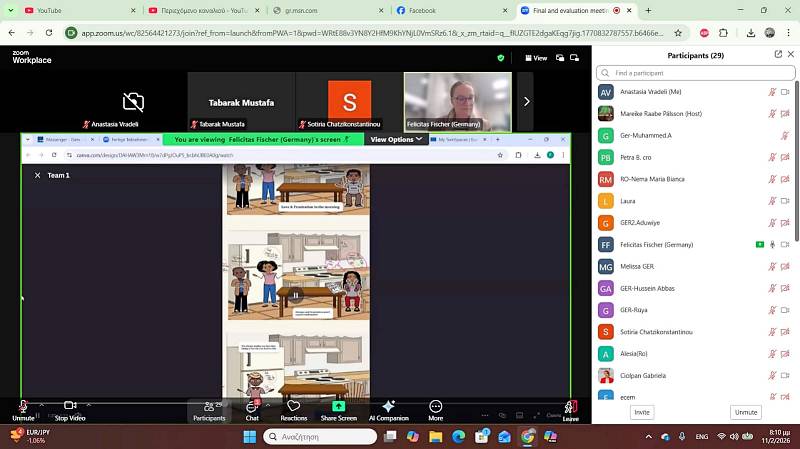Toggle the Unmute microphone button

(x=23, y=408)
